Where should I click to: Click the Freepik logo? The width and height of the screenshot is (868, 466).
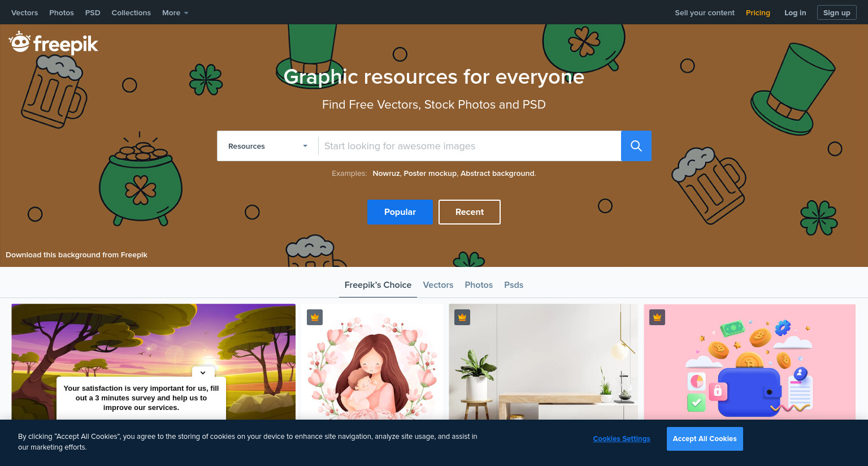tap(54, 43)
